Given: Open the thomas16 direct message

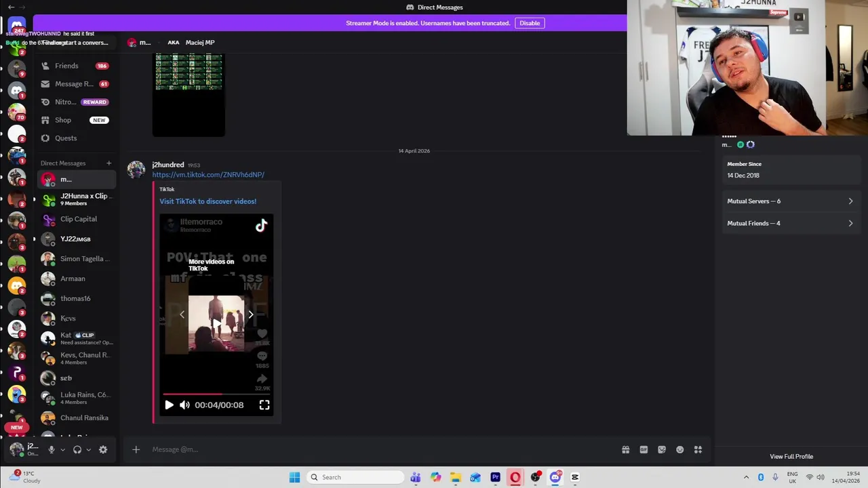Looking at the screenshot, I should [x=76, y=298].
